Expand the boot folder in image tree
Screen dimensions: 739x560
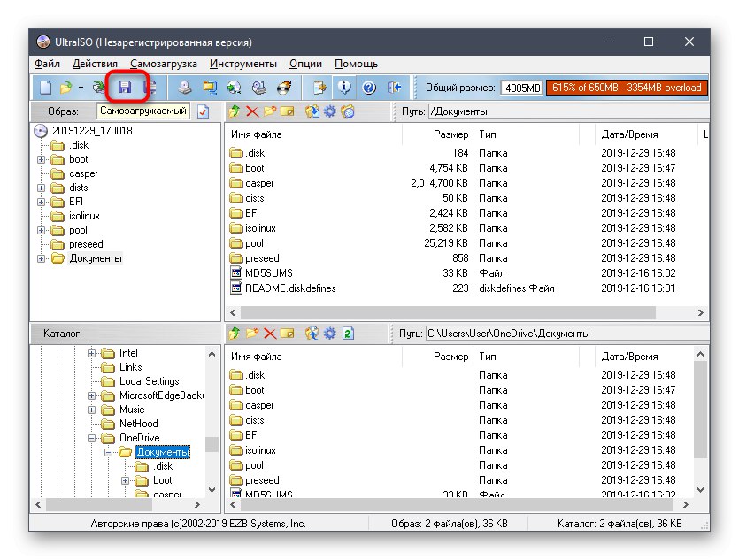tap(42, 159)
